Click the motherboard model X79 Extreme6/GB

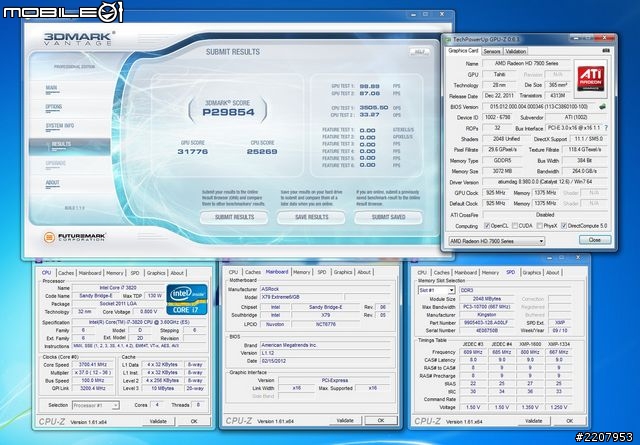tap(301, 297)
